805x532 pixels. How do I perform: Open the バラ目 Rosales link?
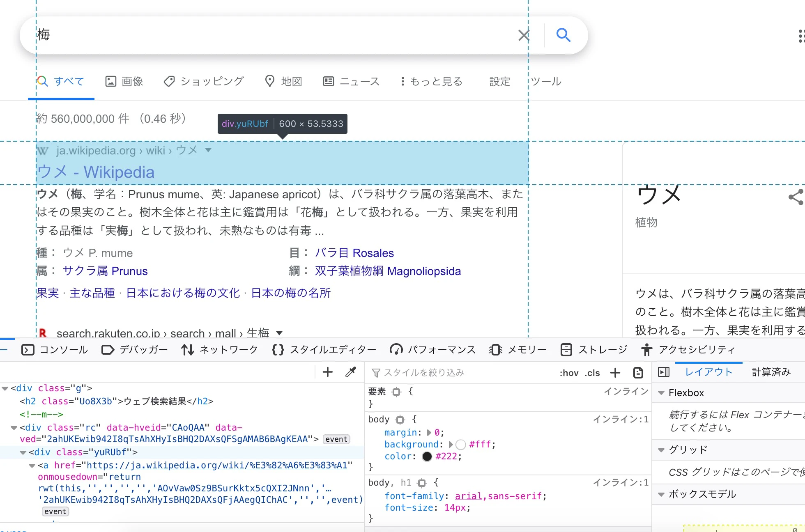tap(354, 253)
